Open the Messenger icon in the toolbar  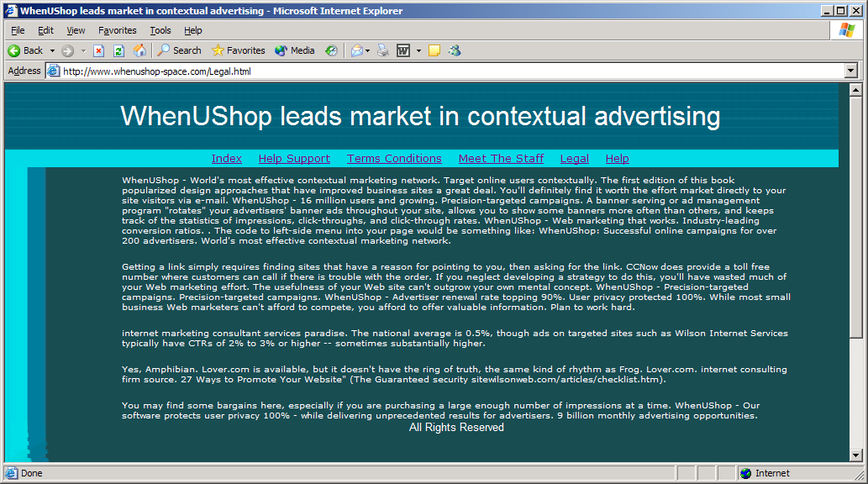click(455, 51)
